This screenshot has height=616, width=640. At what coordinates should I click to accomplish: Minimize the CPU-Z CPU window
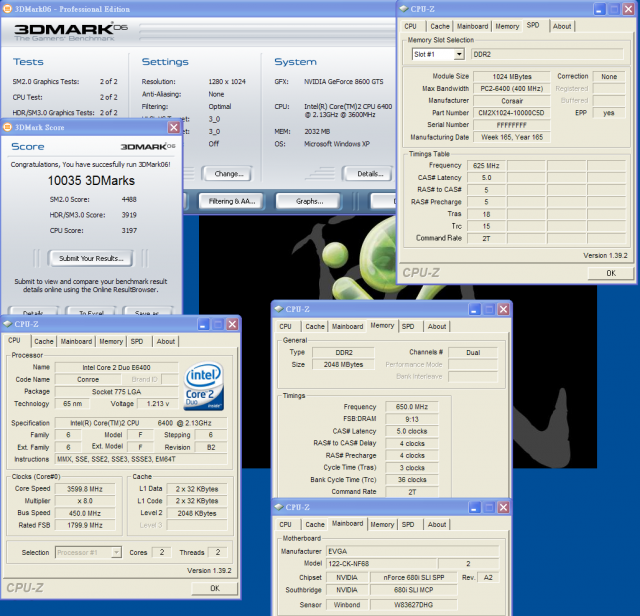[x=203, y=324]
